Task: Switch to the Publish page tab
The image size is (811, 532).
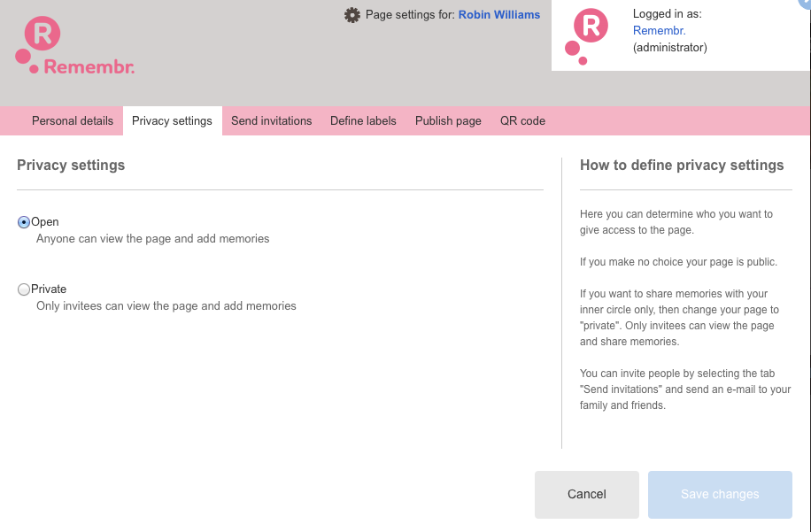Action: coord(448,120)
